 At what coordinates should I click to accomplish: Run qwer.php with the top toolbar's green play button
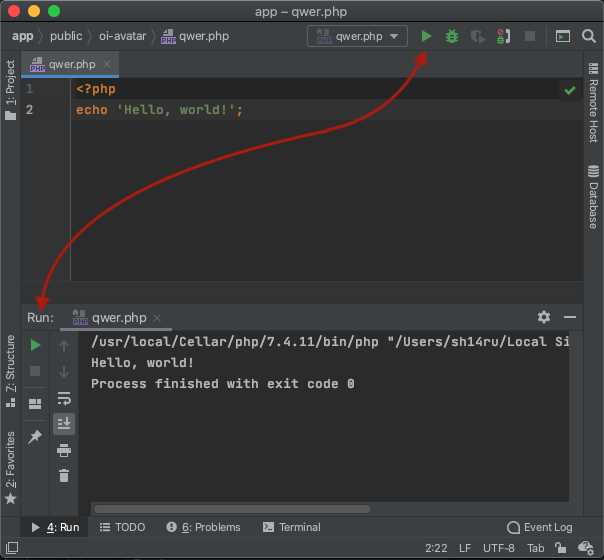click(x=426, y=36)
